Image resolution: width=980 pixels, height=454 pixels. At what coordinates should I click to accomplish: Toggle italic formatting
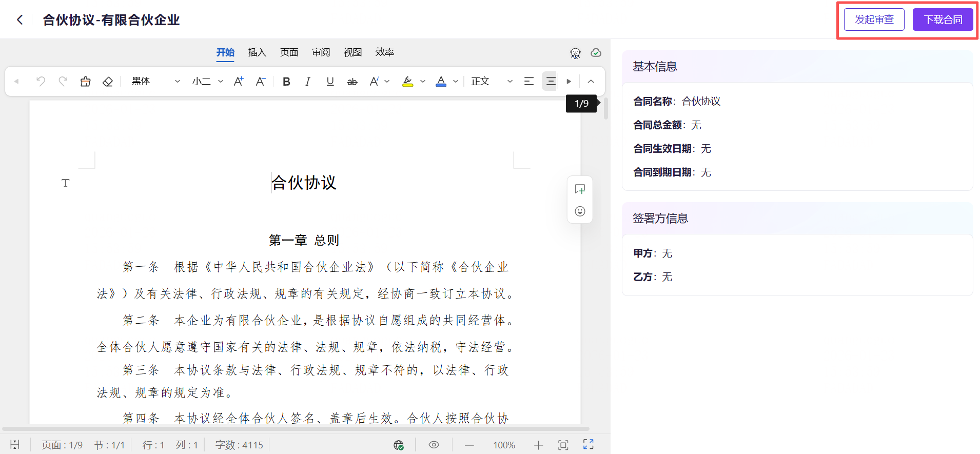click(x=308, y=82)
